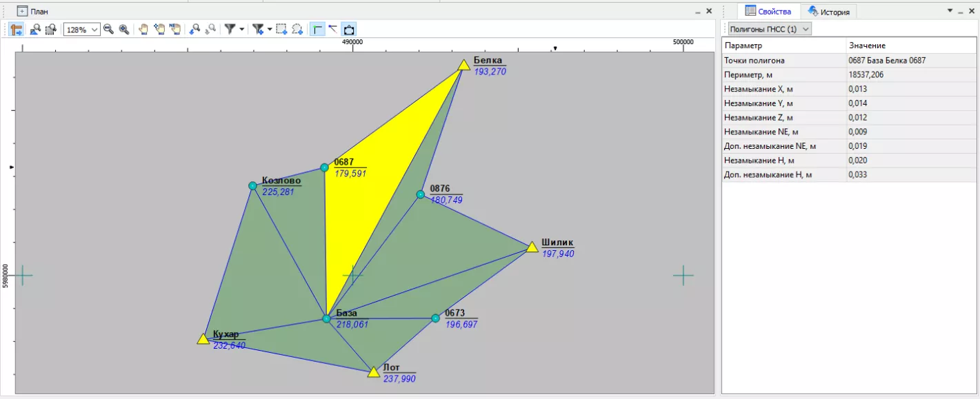Click the Параметр column header
Image resolution: width=980 pixels, height=399 pixels.
(x=783, y=45)
